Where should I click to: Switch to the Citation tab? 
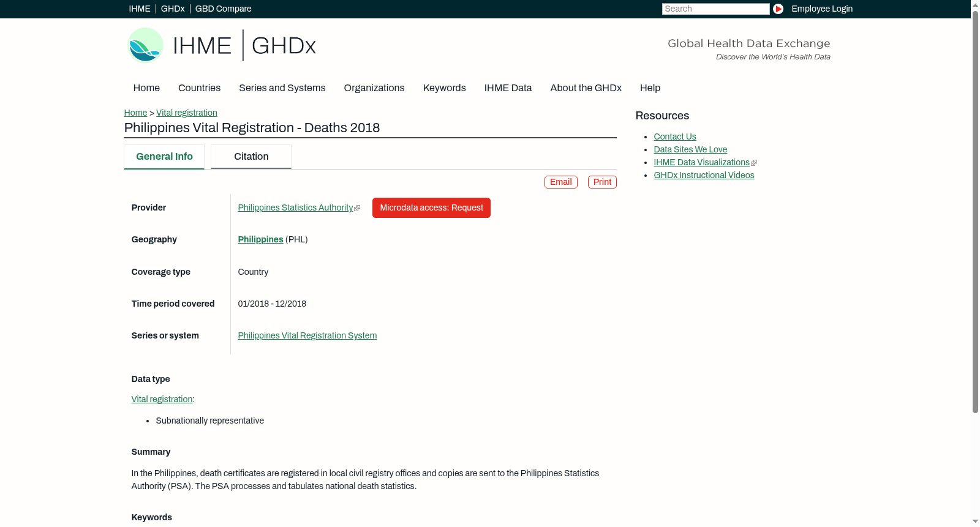pyautogui.click(x=251, y=157)
